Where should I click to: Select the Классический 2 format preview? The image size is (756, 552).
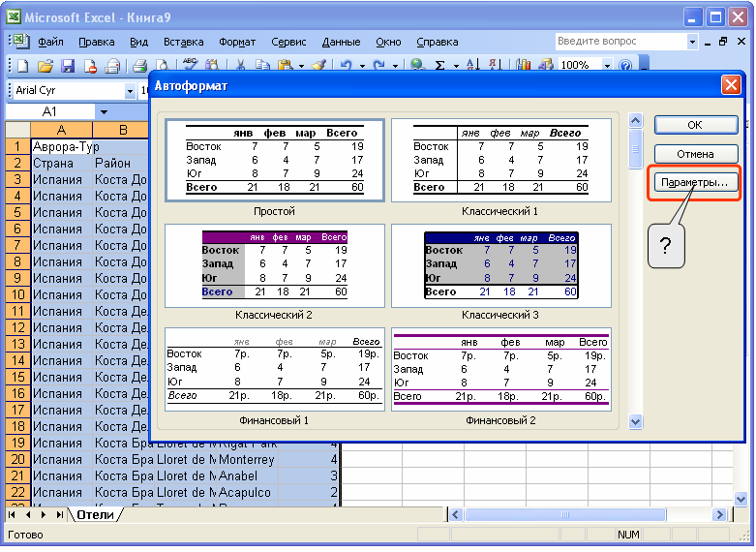[x=274, y=265]
